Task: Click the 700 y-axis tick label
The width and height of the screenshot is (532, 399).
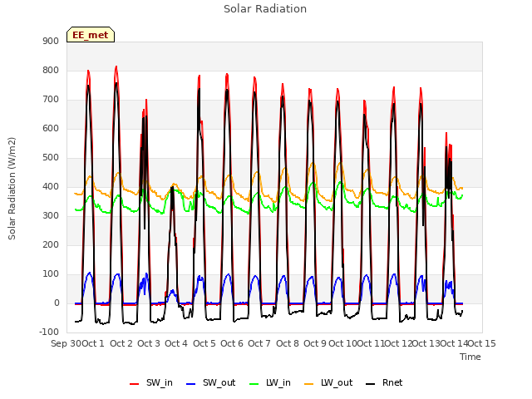Action: coord(51,100)
